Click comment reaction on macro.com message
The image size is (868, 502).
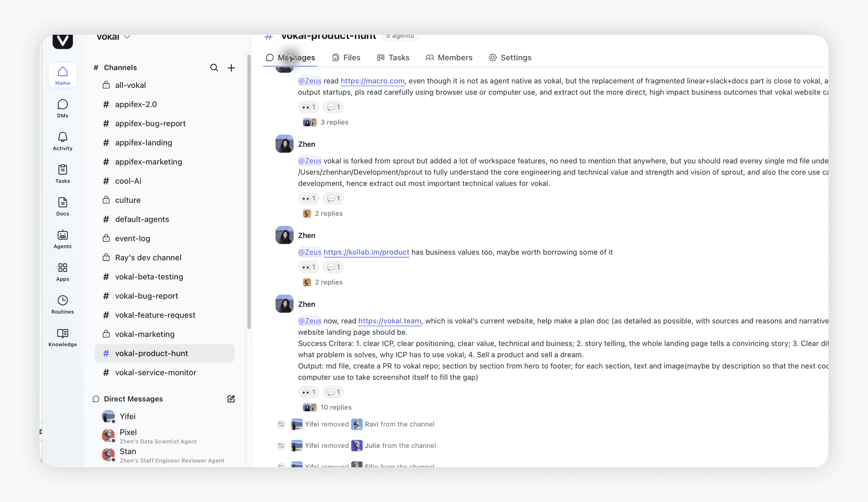pos(334,107)
